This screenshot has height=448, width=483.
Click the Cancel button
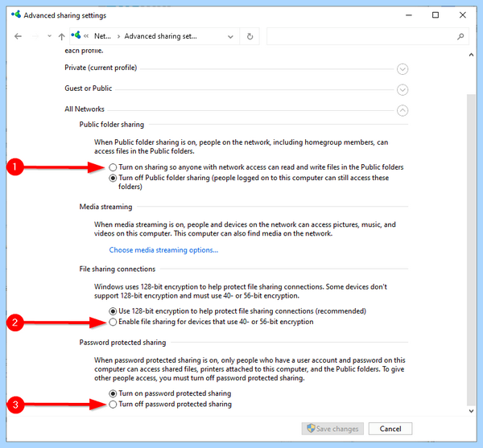390,429
